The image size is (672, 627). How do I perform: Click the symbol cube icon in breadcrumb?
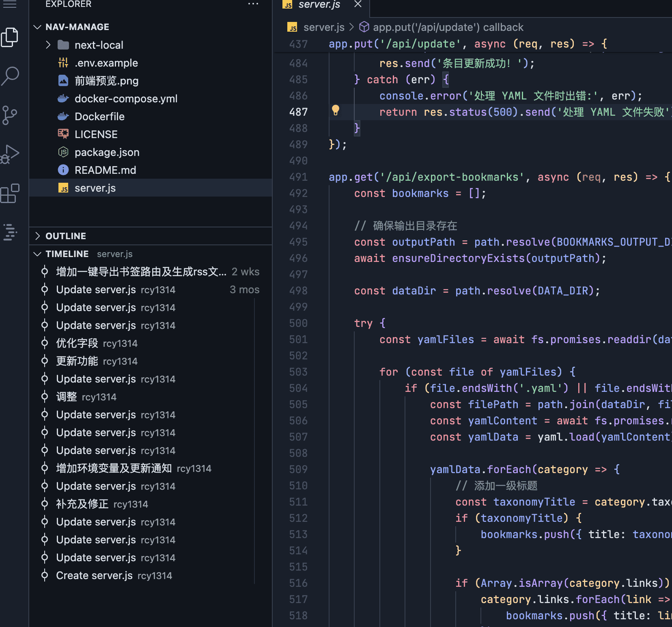[364, 27]
